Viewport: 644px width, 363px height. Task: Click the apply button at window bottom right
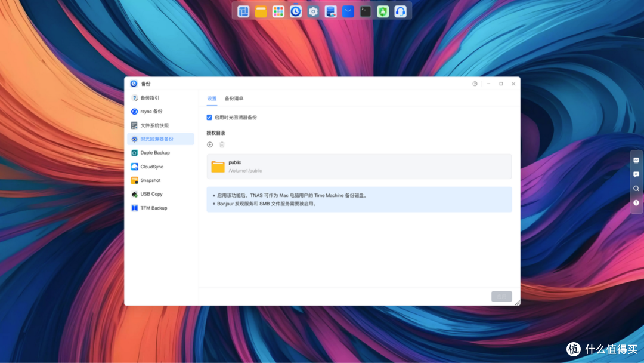point(501,296)
